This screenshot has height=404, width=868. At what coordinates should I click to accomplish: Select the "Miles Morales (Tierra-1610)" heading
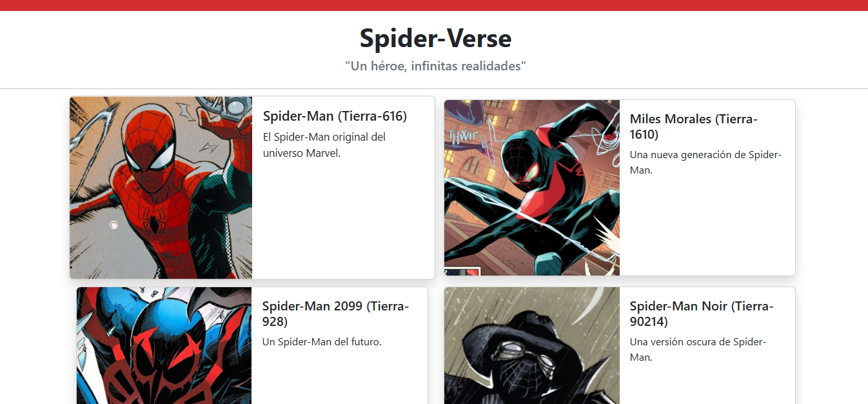pyautogui.click(x=694, y=126)
